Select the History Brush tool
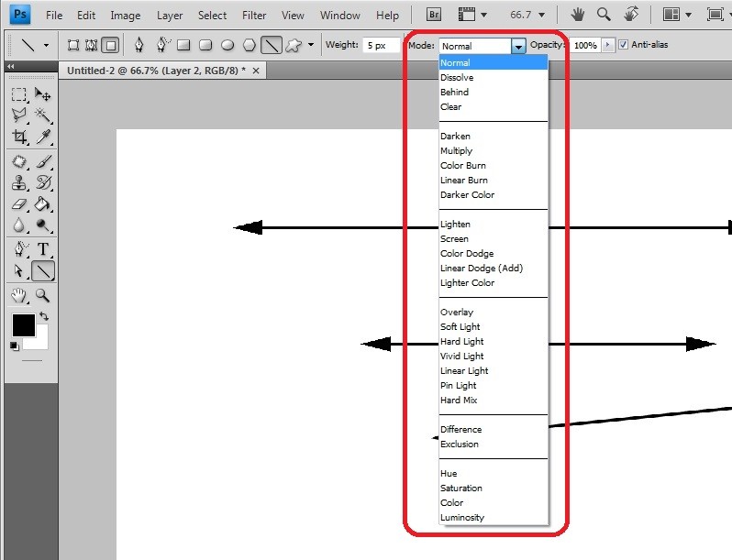This screenshot has height=560, width=732. 43,182
